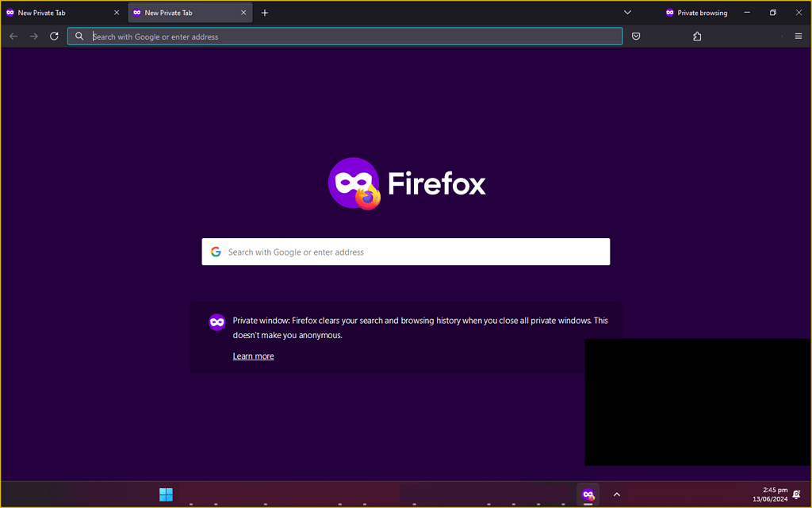The width and height of the screenshot is (812, 508).
Task: Open the Extensions puzzle-piece icon
Action: pos(696,36)
